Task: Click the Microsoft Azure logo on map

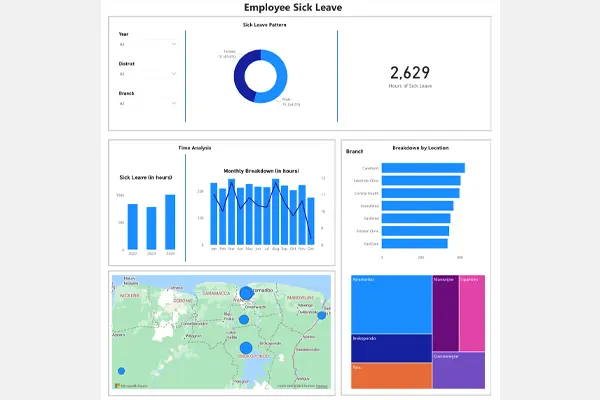Action: point(131,386)
